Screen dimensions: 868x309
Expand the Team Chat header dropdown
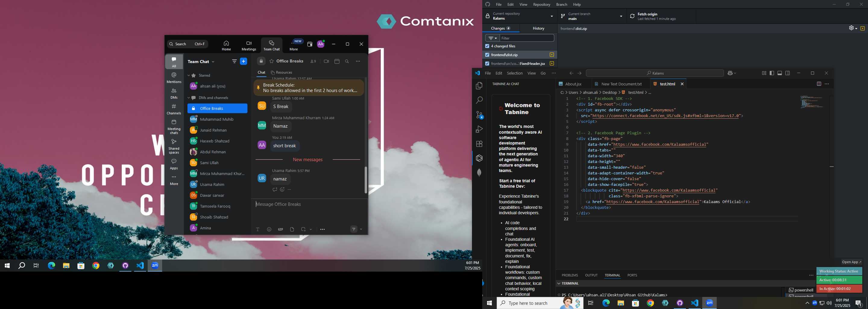[213, 62]
